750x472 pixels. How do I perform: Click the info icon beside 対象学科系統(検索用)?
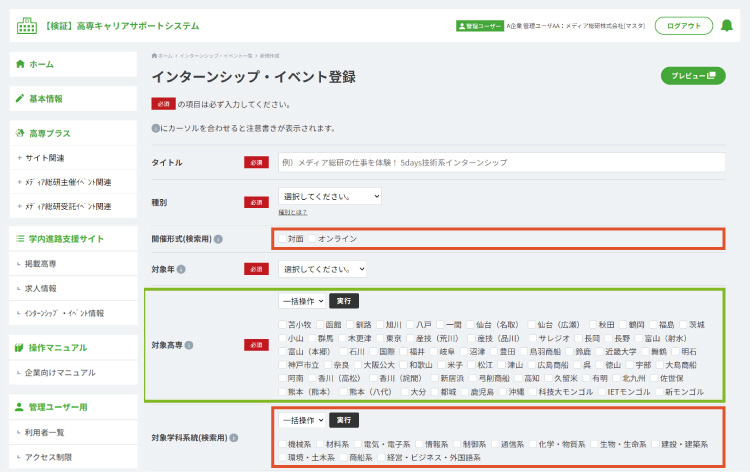coord(234,438)
